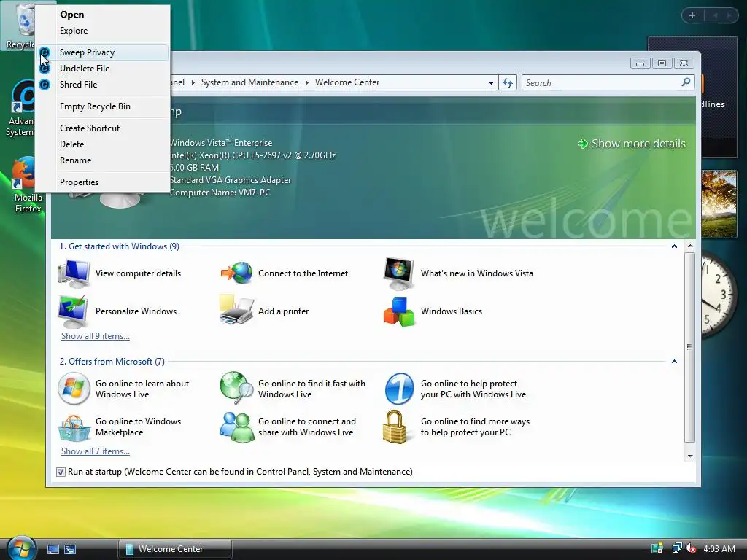Expand breadcrumb arrow after System and Maintenance
This screenshot has width=747, height=560.
(307, 82)
